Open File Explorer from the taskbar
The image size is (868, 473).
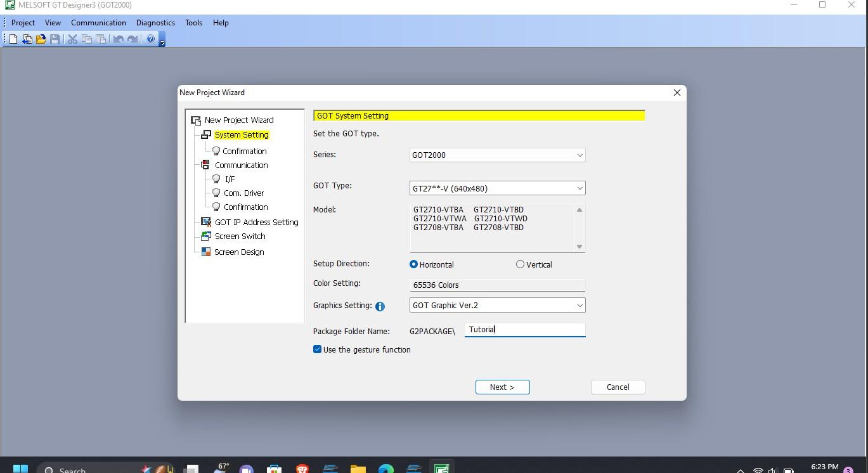click(x=358, y=469)
